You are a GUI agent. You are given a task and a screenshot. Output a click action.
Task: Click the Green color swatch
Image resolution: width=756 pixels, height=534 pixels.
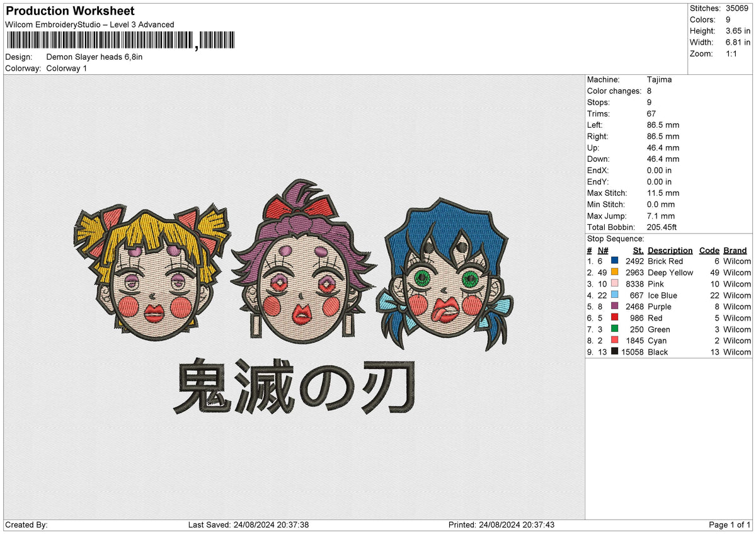coord(614,329)
